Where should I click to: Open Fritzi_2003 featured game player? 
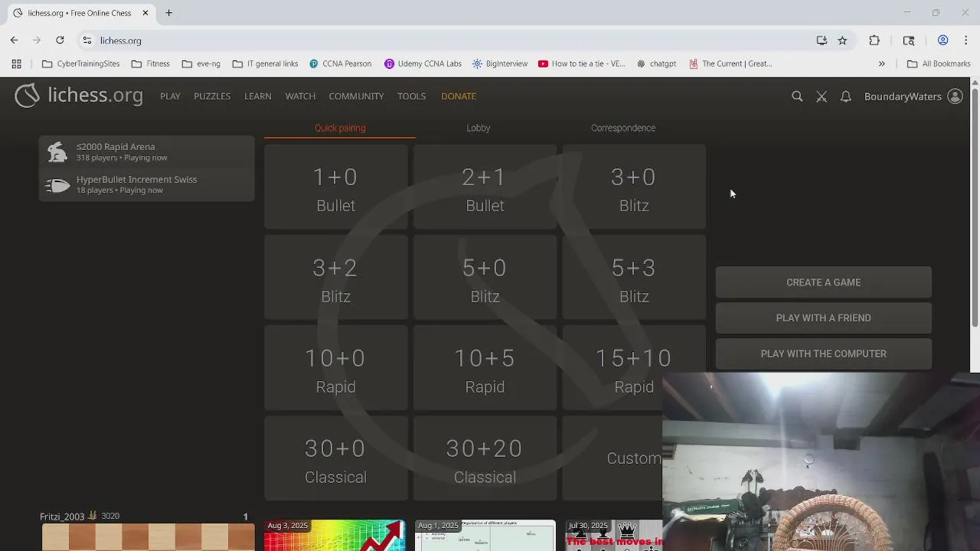tap(62, 517)
